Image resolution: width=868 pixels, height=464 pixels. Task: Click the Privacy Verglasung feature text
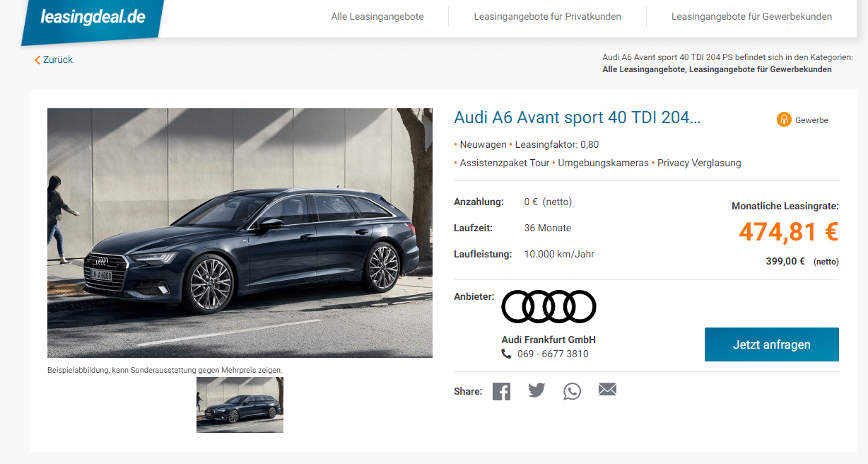tap(699, 163)
